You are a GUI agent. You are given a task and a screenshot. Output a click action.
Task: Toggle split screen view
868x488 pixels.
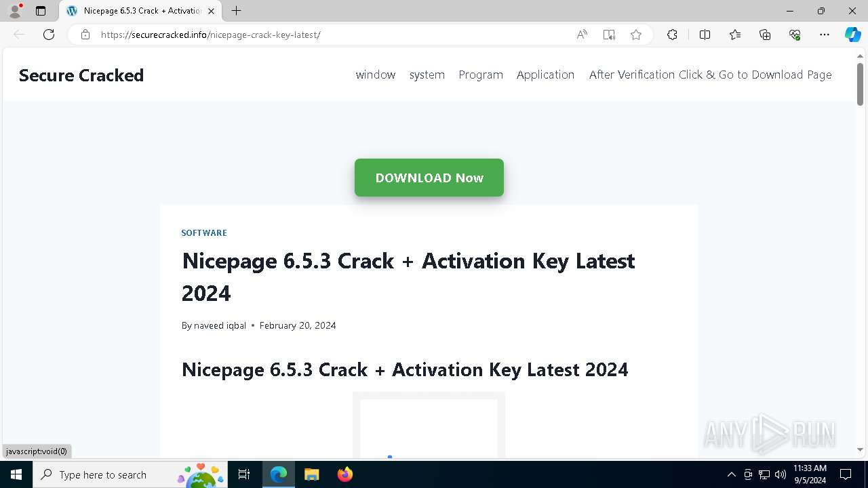[x=705, y=35]
